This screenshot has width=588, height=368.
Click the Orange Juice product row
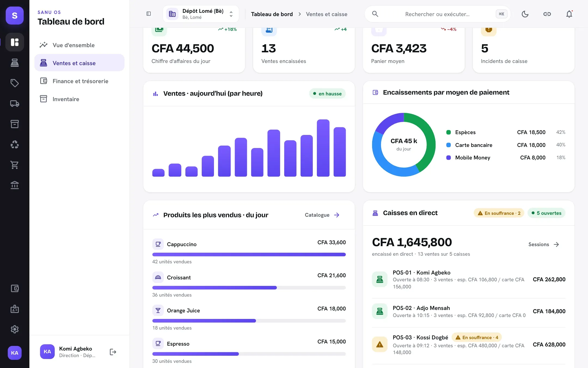coord(249,318)
